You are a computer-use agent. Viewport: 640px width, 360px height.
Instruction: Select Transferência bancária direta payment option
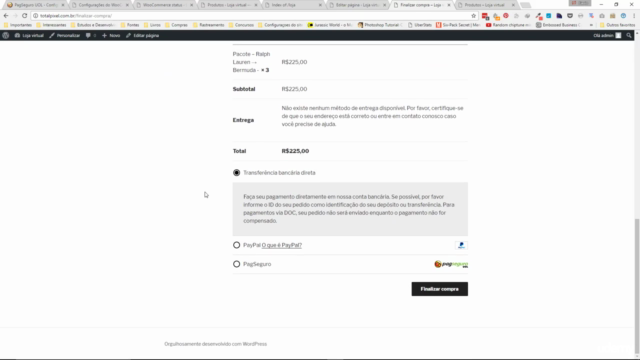(237, 173)
